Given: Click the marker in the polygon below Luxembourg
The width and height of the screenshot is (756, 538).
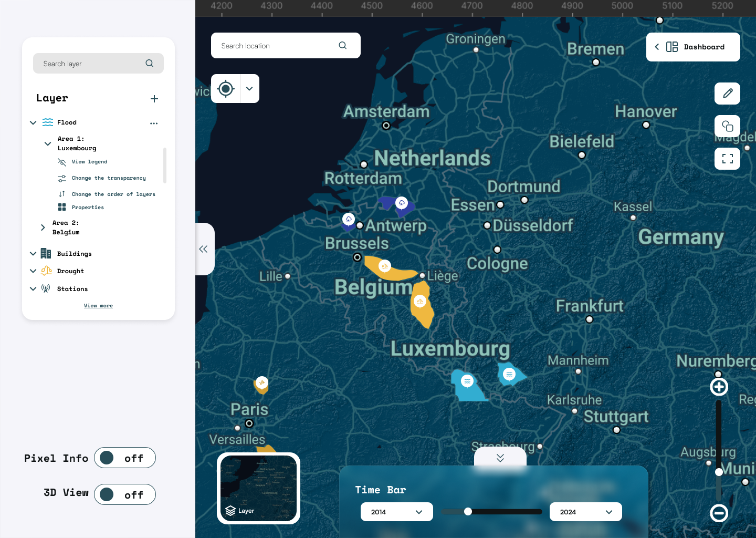Looking at the screenshot, I should [467, 381].
